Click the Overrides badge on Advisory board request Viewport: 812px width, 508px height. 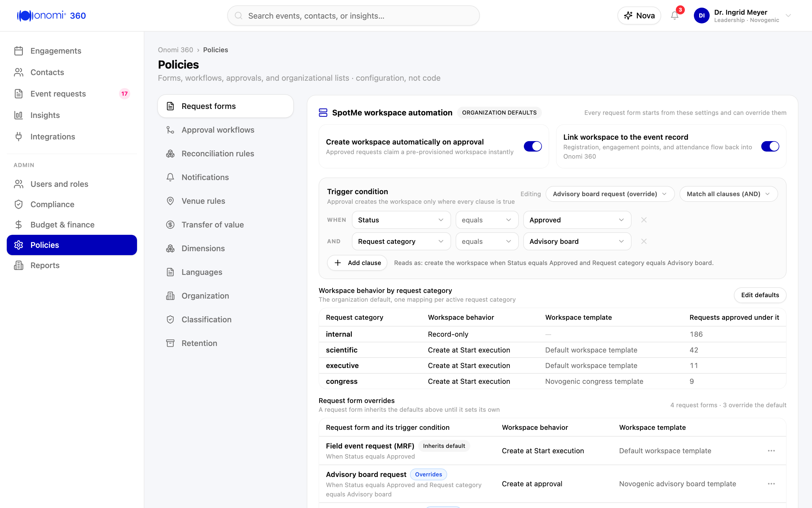click(x=429, y=474)
